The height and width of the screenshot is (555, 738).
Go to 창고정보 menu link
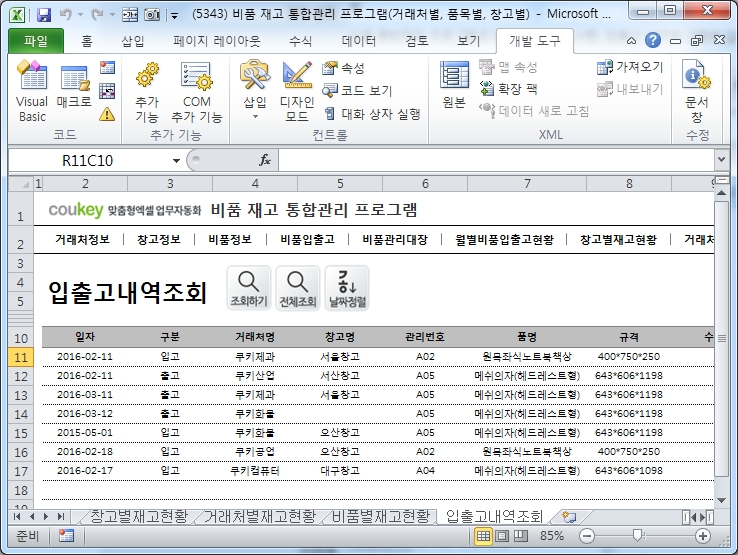(x=159, y=240)
